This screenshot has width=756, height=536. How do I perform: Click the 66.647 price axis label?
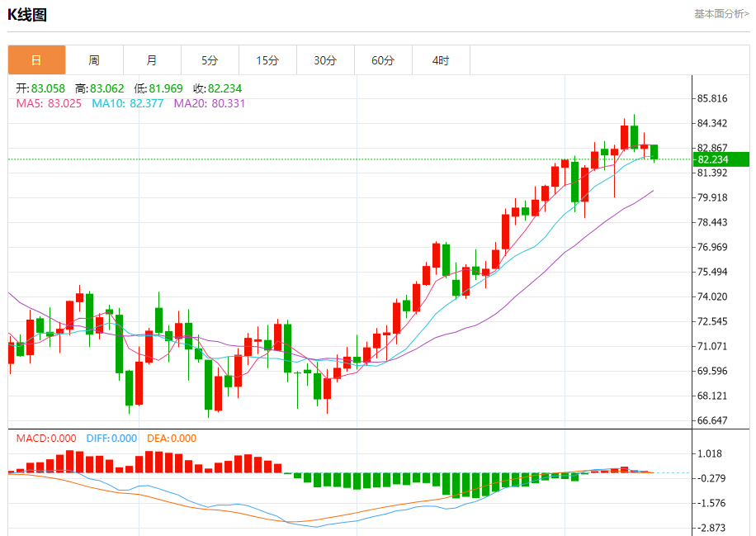712,420
